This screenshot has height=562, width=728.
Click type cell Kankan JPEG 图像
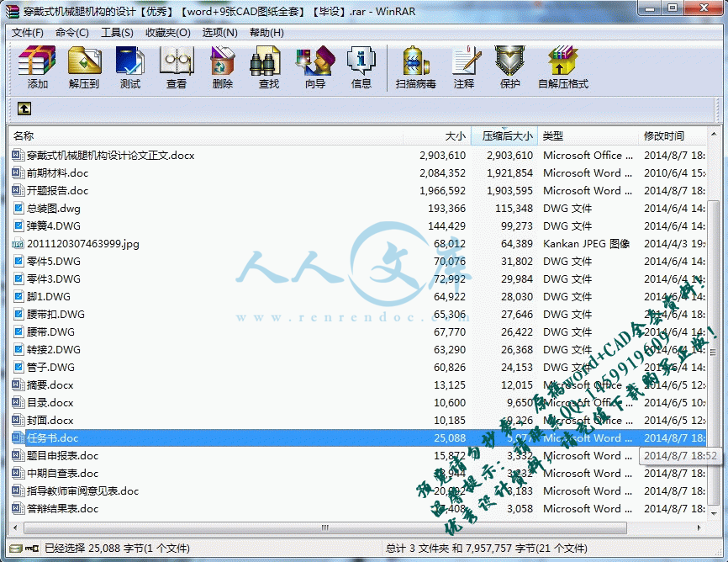[587, 244]
